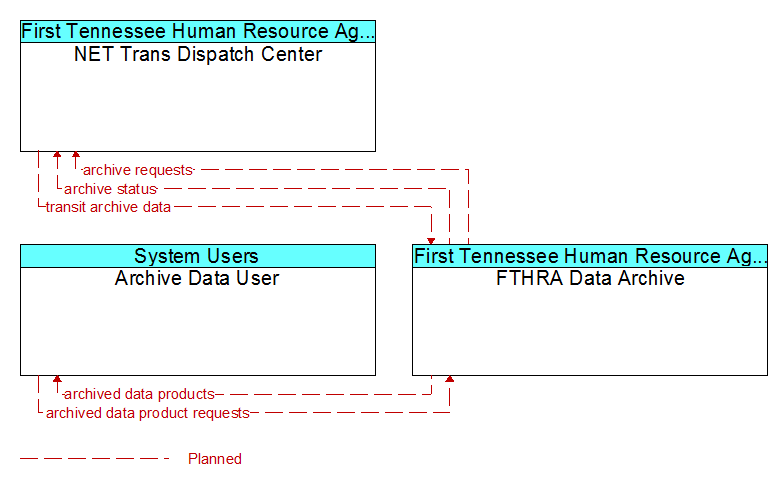Click the 'archive requests' flow label
This screenshot has width=782, height=485.
[138, 170]
